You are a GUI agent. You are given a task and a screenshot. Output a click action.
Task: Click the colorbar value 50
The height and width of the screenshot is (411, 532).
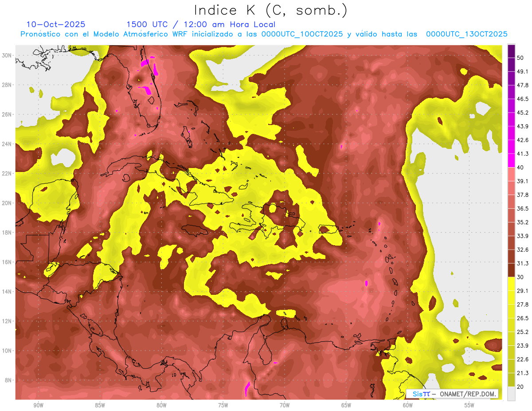coord(520,58)
